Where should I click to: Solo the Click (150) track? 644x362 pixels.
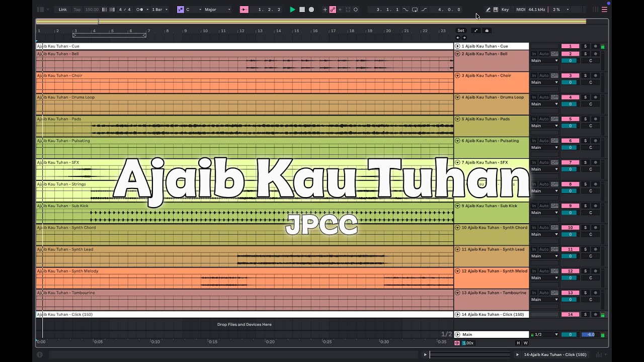click(585, 315)
